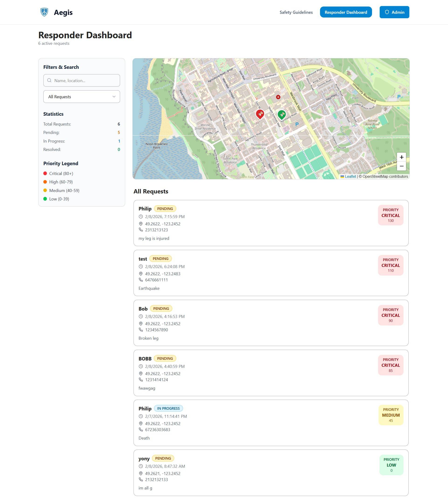Open Safety Guidelines page
Screen dimensions: 448x503
296,12
